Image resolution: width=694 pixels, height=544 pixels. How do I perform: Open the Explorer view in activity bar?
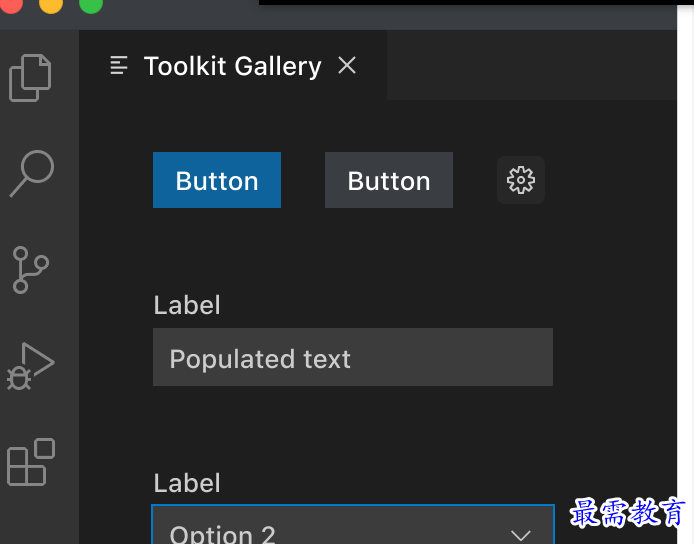click(30, 78)
